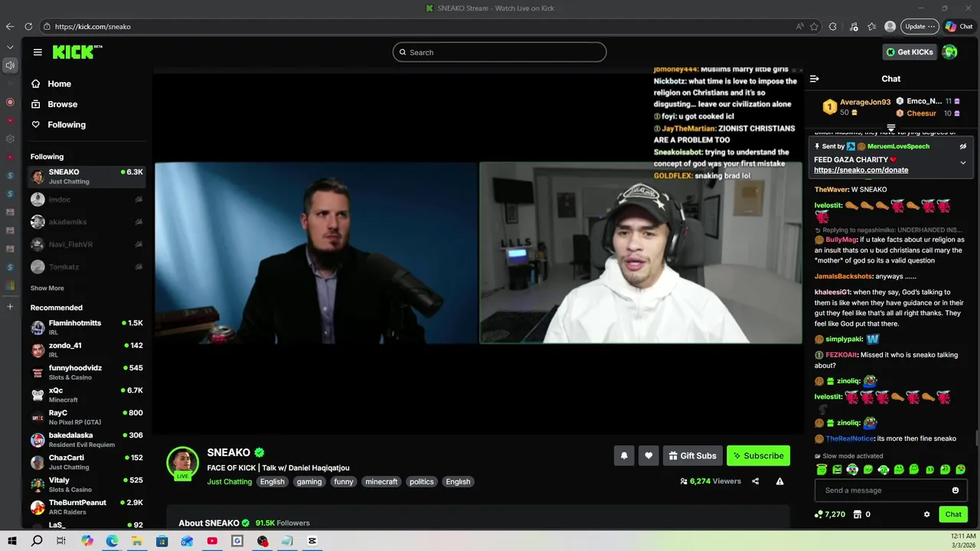Open browser extensions puzzle icon
Image resolution: width=980 pixels, height=551 pixels.
833,26
